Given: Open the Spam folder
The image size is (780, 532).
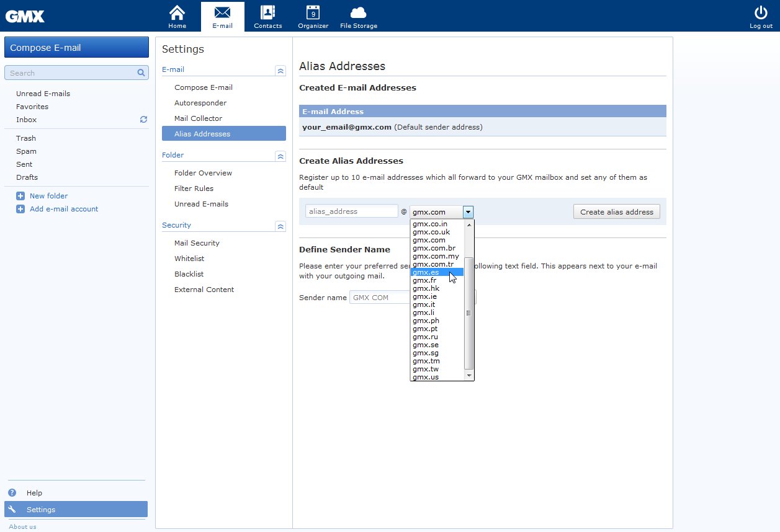Looking at the screenshot, I should click(26, 151).
